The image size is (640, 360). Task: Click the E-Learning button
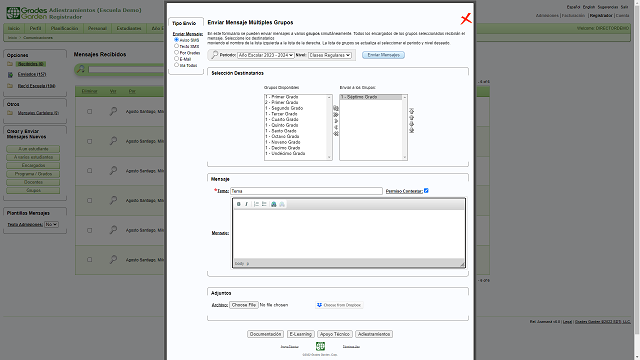pos(300,334)
